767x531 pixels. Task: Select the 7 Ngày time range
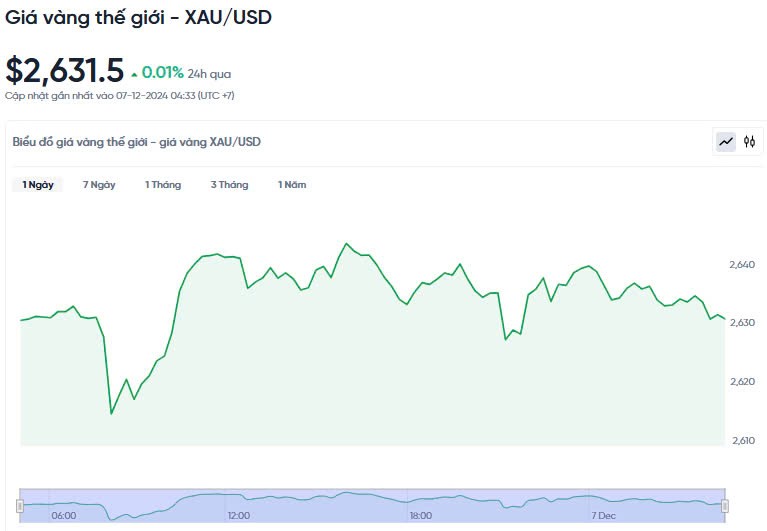tap(99, 185)
